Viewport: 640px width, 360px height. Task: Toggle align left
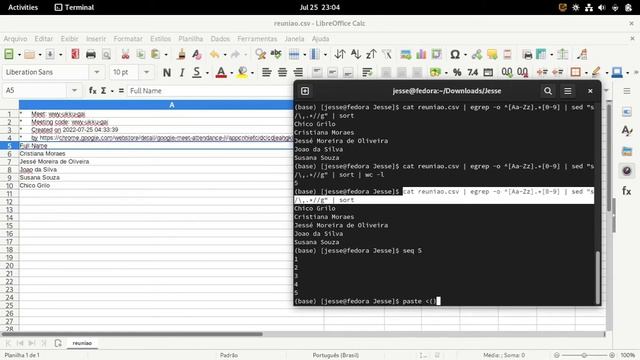click(x=267, y=72)
